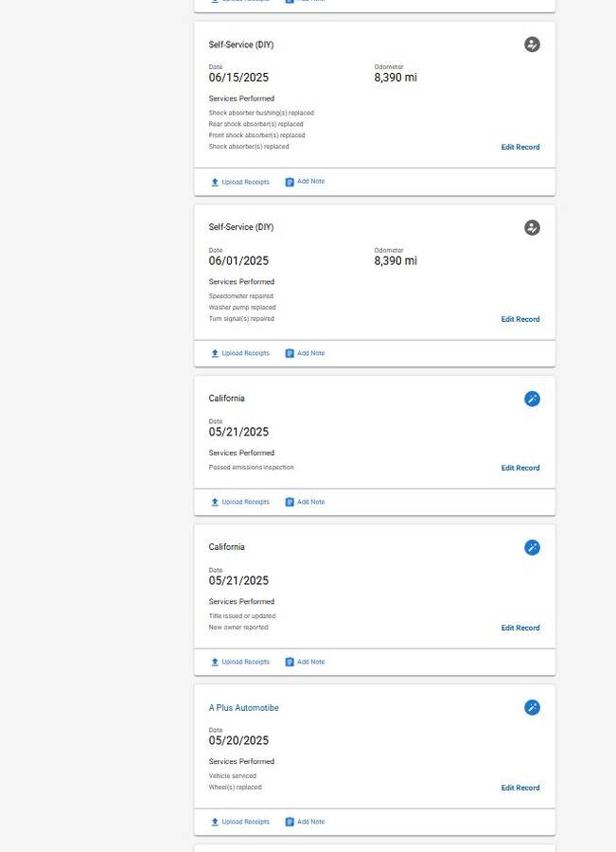
Task: Click the note icon on the A Plus Automotibe record
Action: (x=290, y=822)
